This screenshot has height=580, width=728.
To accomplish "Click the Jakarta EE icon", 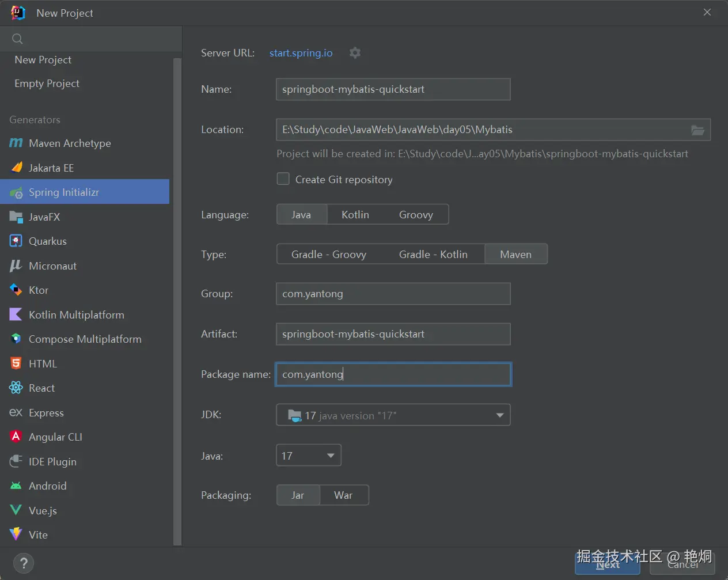I will [16, 168].
